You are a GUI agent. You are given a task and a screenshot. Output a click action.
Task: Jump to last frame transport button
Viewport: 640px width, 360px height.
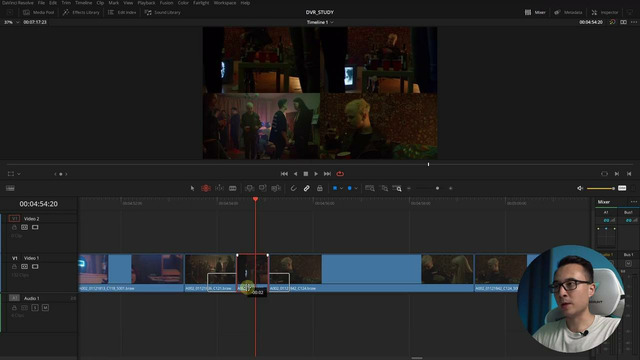pos(327,174)
